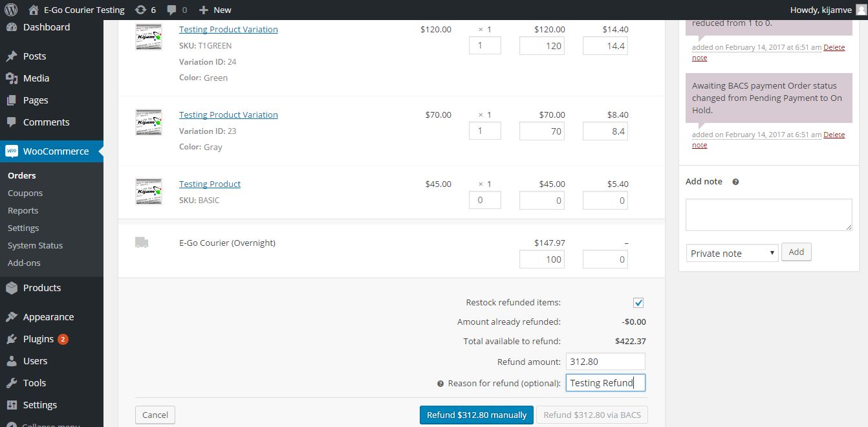Open the Testing Product link with SKU BASIC
Viewport: 868px width, 427px height.
[210, 184]
